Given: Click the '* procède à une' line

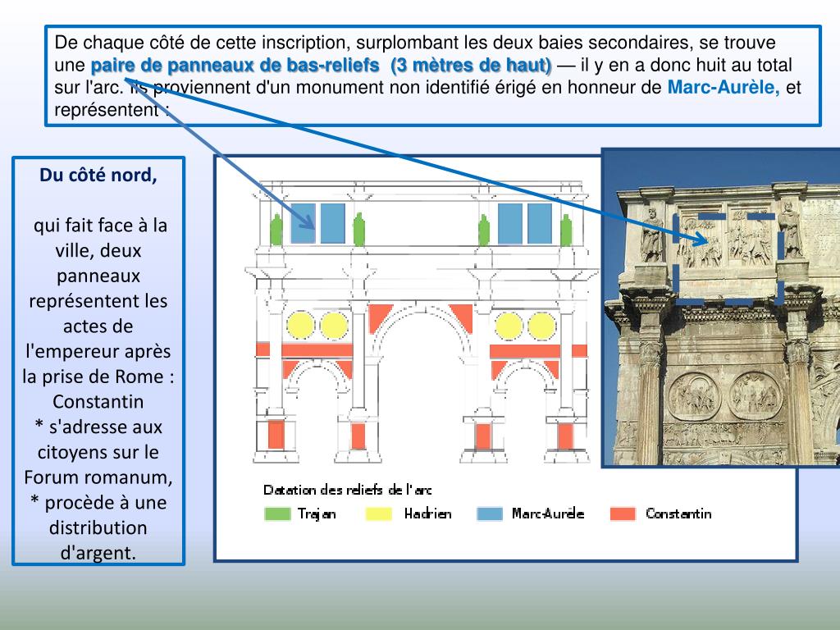Looking at the screenshot, I should (98, 502).
